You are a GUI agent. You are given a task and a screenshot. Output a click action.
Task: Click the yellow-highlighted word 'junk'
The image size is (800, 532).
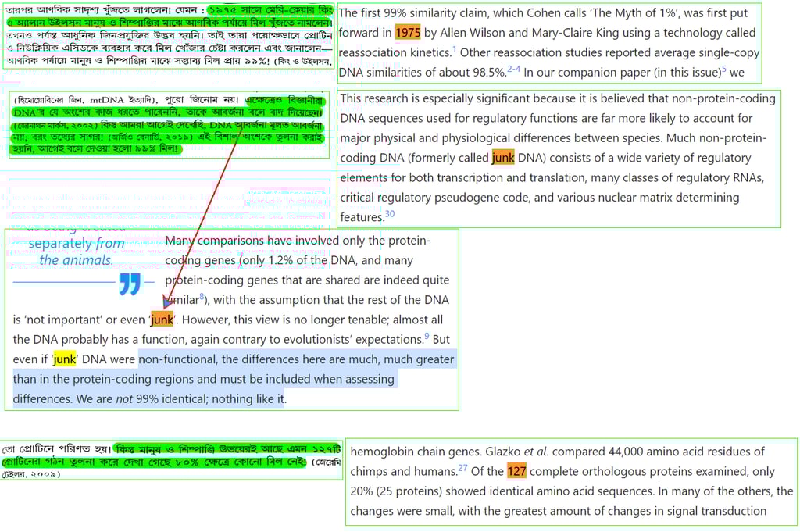pyautogui.click(x=64, y=359)
